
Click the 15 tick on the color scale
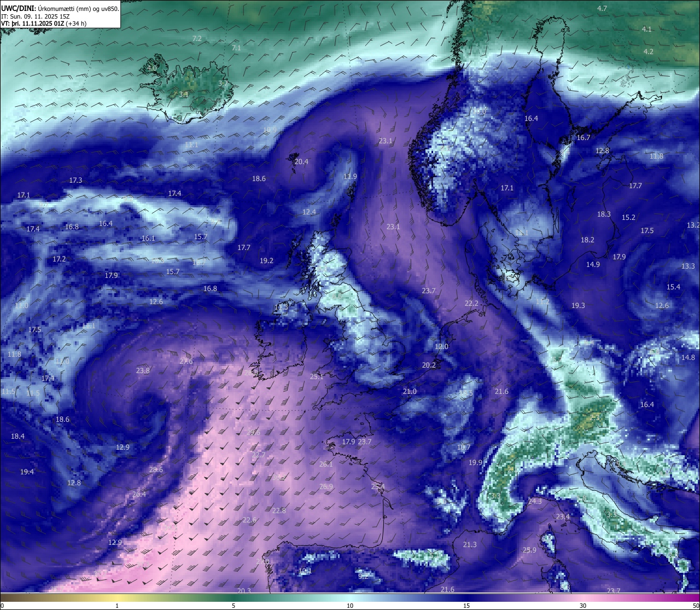click(466, 606)
